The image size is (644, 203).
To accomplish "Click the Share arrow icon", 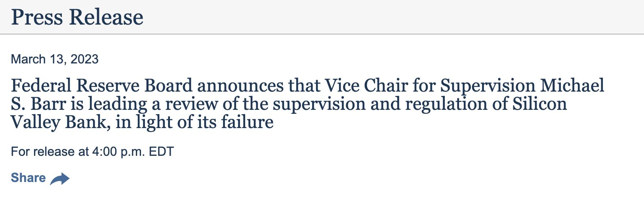I will (x=60, y=179).
